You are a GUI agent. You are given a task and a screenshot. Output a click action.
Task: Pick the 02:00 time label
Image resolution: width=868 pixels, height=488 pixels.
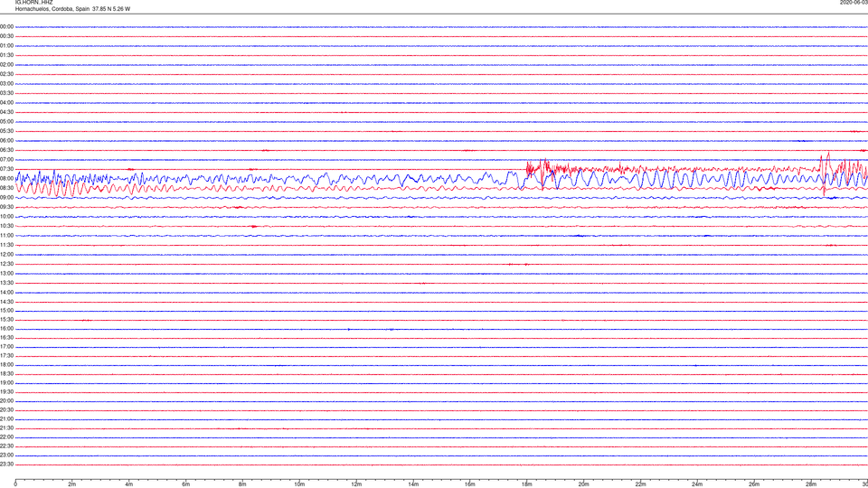6,65
